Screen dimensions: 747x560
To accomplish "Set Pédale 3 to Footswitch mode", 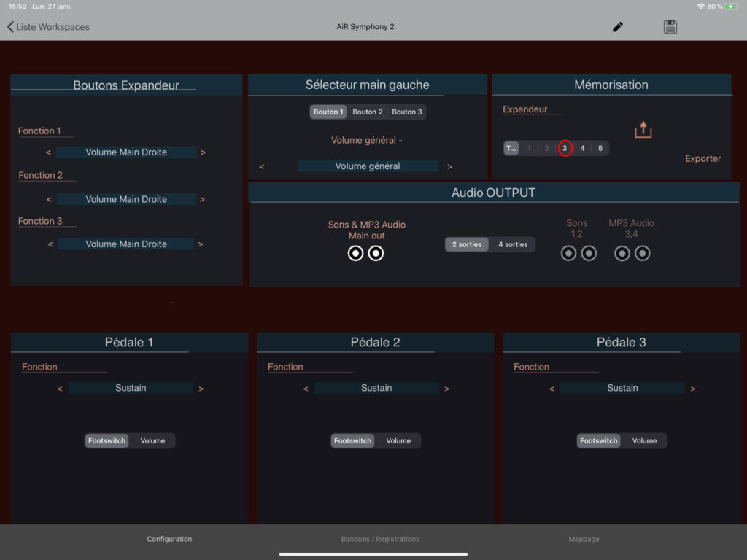I will pyautogui.click(x=598, y=440).
